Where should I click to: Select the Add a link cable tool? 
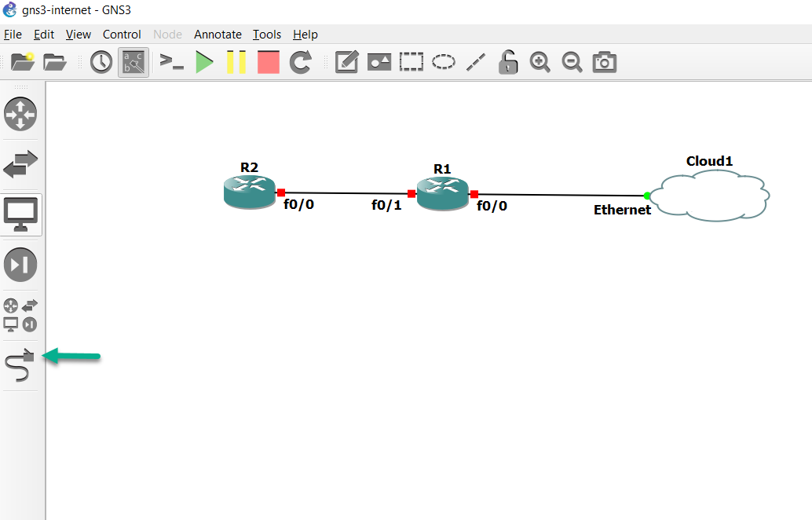tap(20, 365)
